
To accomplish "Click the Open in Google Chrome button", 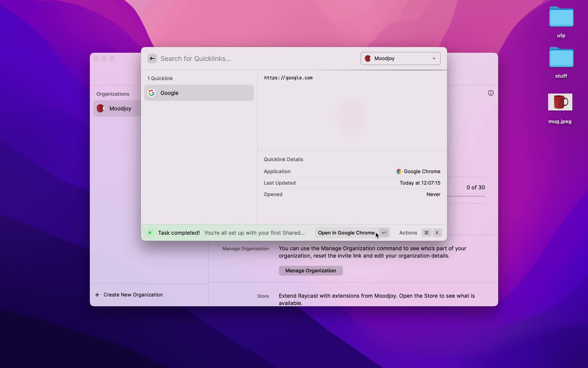I will pos(346,232).
